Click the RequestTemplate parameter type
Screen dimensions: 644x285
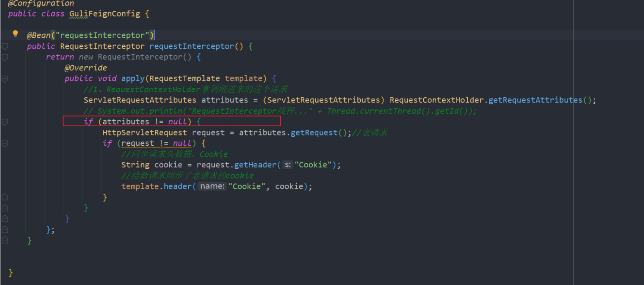pyautogui.click(x=185, y=79)
